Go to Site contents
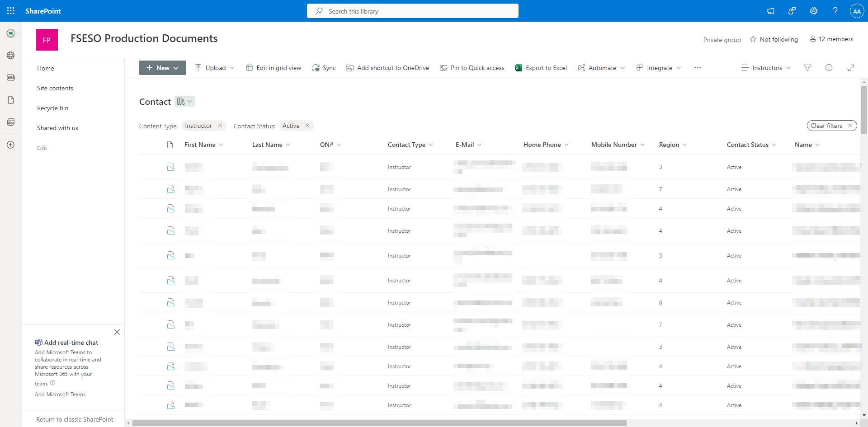The width and height of the screenshot is (868, 427). click(55, 88)
